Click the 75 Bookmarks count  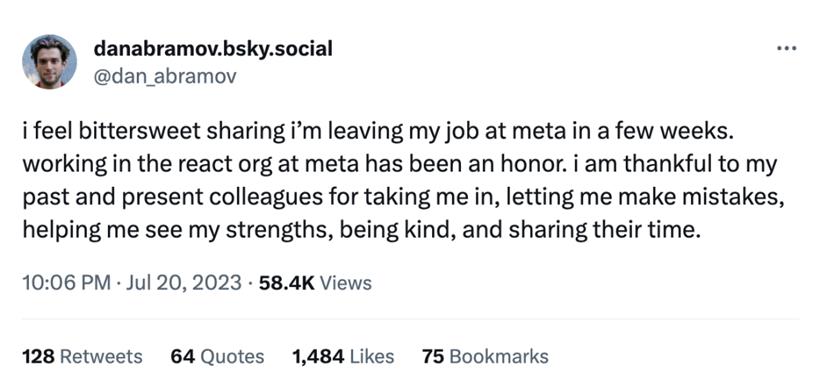pyautogui.click(x=485, y=357)
